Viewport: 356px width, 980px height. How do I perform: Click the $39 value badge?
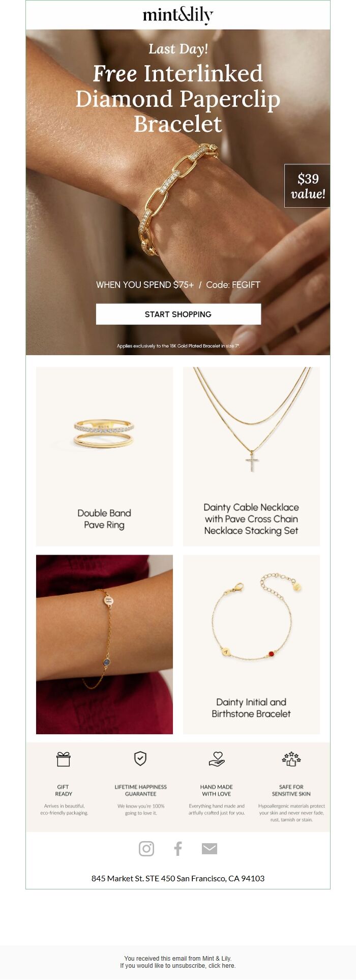pos(307,186)
